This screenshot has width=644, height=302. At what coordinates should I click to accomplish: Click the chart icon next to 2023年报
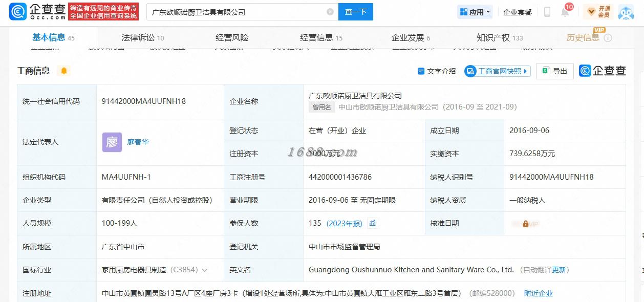click(373, 223)
